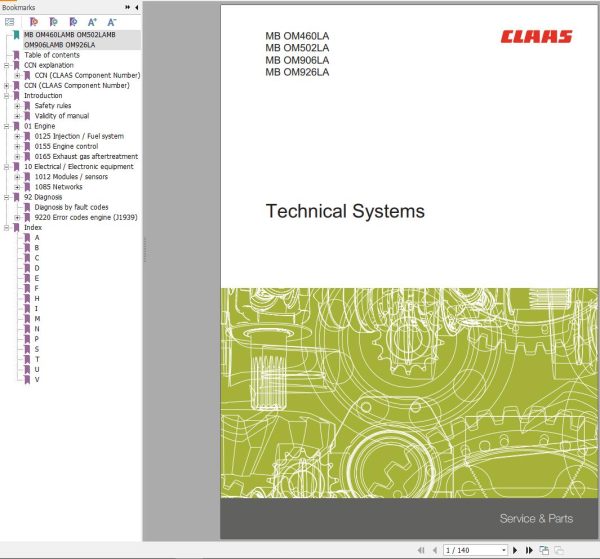Screen dimensions: 600x559
Task: Click the third blue bookmark toolbar icon
Action: click(x=73, y=22)
